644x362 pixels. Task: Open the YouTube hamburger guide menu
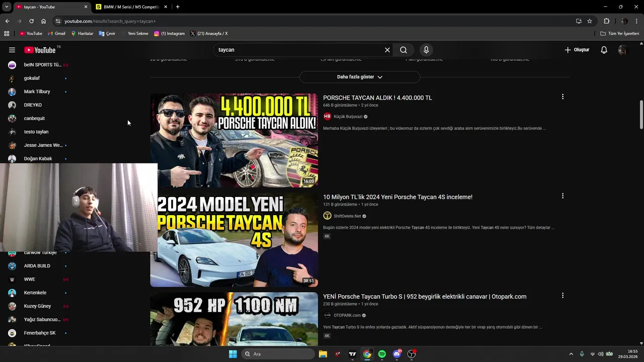12,50
